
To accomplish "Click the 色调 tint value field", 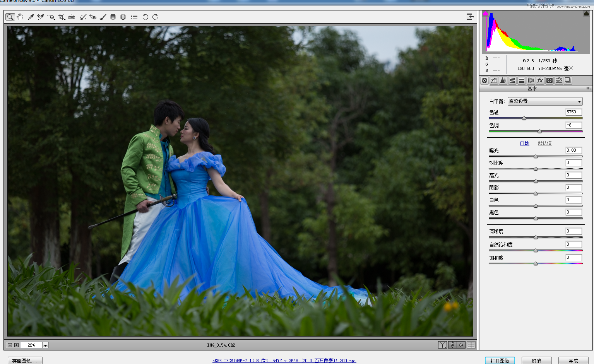I will tap(573, 125).
